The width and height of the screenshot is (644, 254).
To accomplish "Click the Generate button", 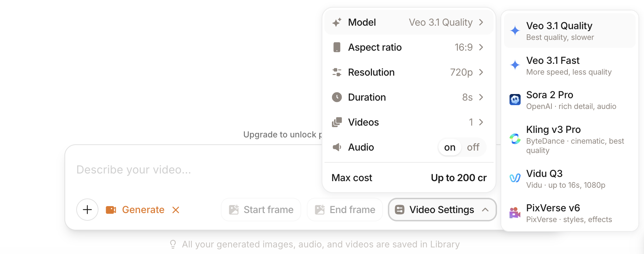I will pyautogui.click(x=143, y=210).
